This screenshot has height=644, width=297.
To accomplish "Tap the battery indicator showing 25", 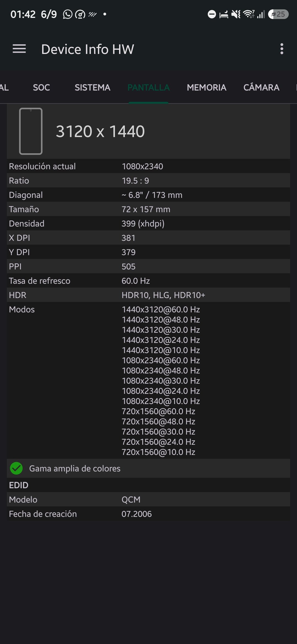I will (x=278, y=14).
